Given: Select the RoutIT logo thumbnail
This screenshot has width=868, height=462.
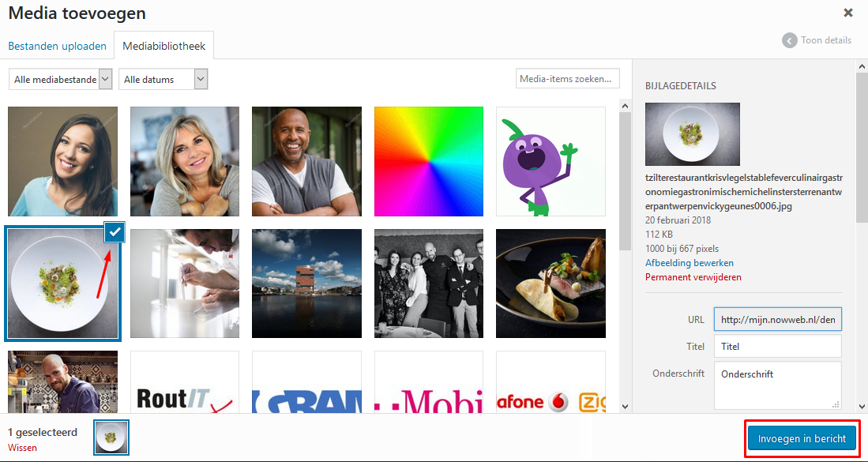Looking at the screenshot, I should pos(185,382).
